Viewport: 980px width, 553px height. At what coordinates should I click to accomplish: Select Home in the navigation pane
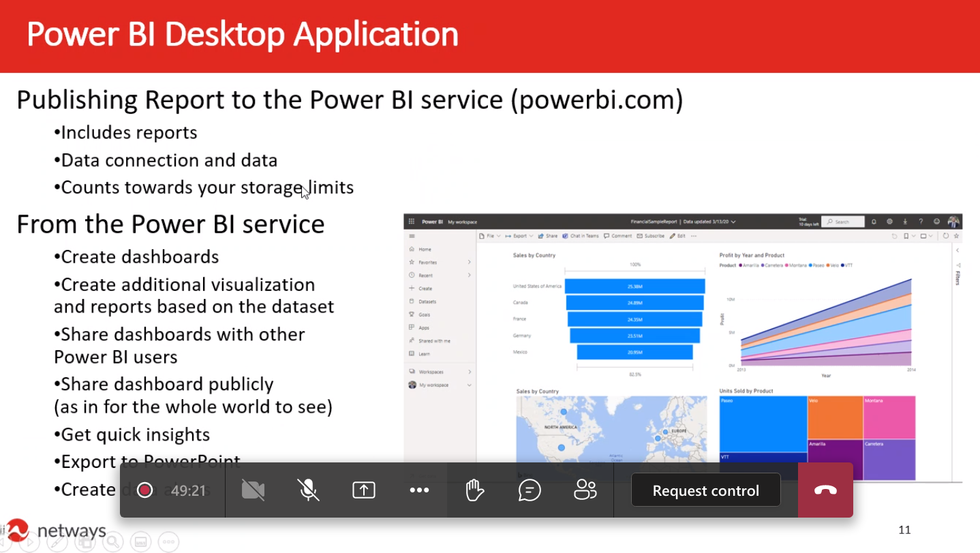424,249
